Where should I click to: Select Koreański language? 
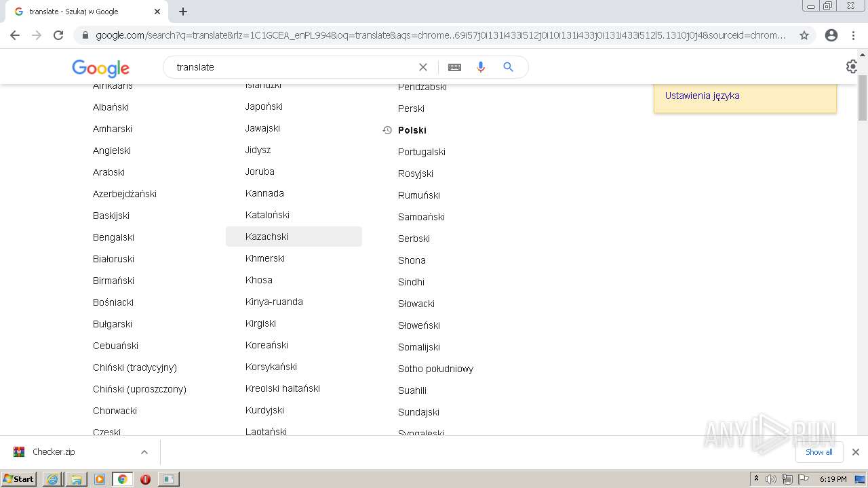click(267, 345)
